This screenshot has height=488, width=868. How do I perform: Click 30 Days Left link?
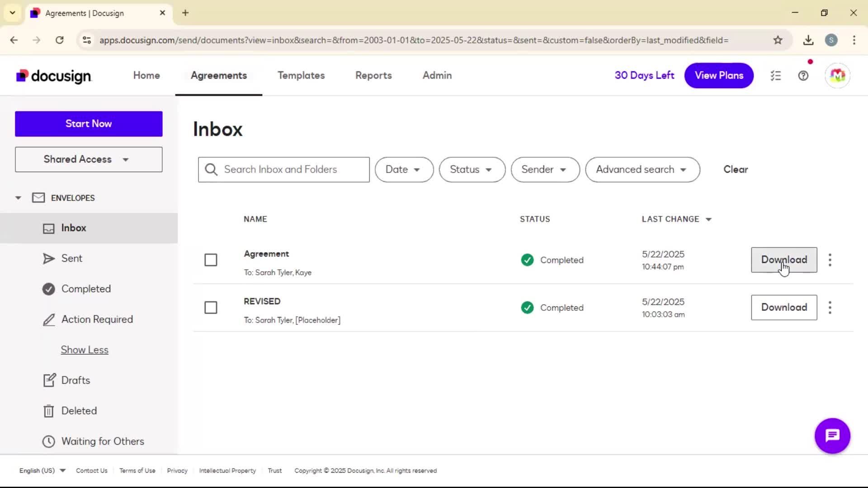click(644, 75)
